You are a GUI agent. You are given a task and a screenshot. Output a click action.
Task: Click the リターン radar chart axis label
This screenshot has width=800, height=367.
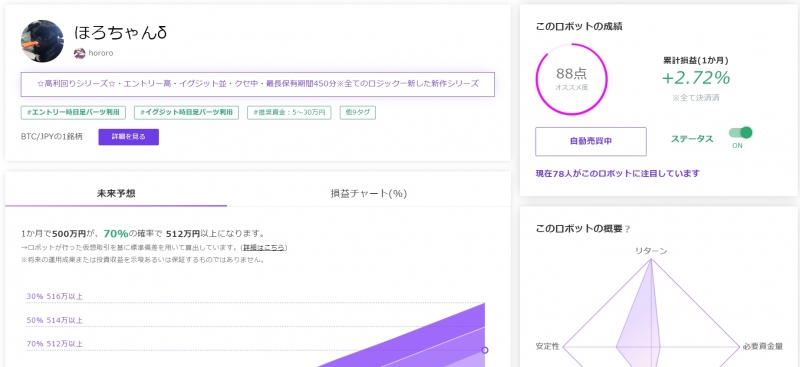pyautogui.click(x=651, y=251)
